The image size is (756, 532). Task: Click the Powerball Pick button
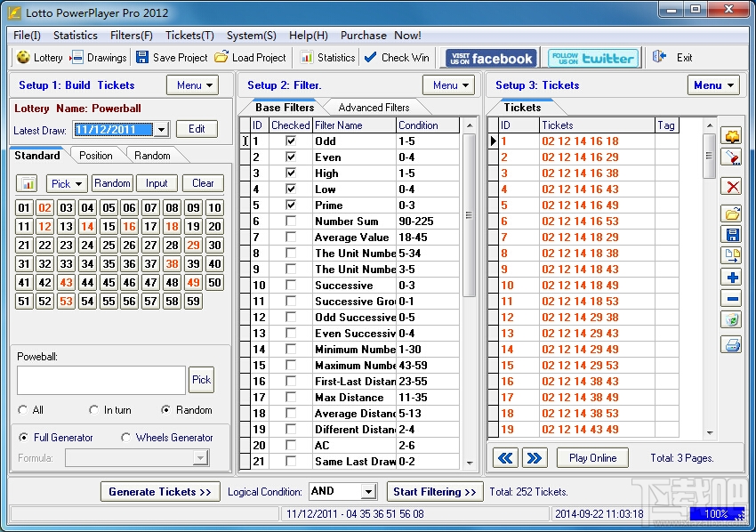click(x=201, y=380)
